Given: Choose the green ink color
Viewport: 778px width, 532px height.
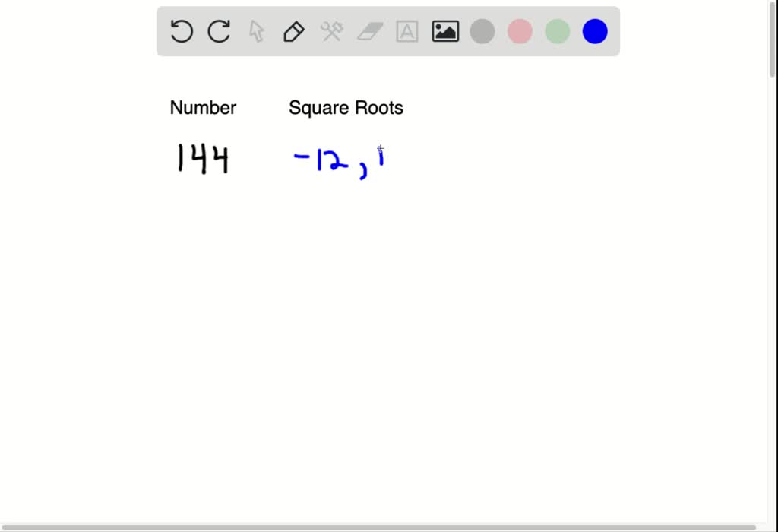Looking at the screenshot, I should click(557, 31).
